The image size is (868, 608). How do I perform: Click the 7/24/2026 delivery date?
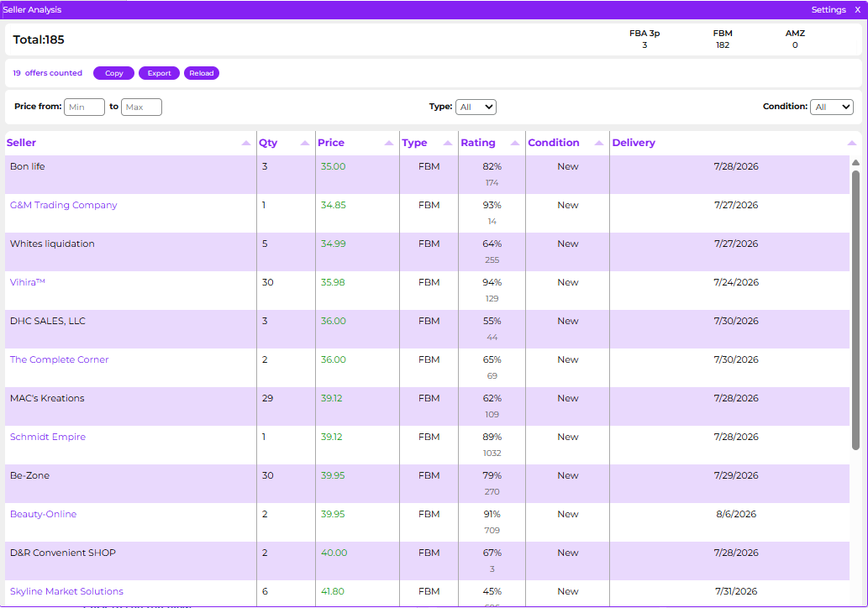click(736, 282)
